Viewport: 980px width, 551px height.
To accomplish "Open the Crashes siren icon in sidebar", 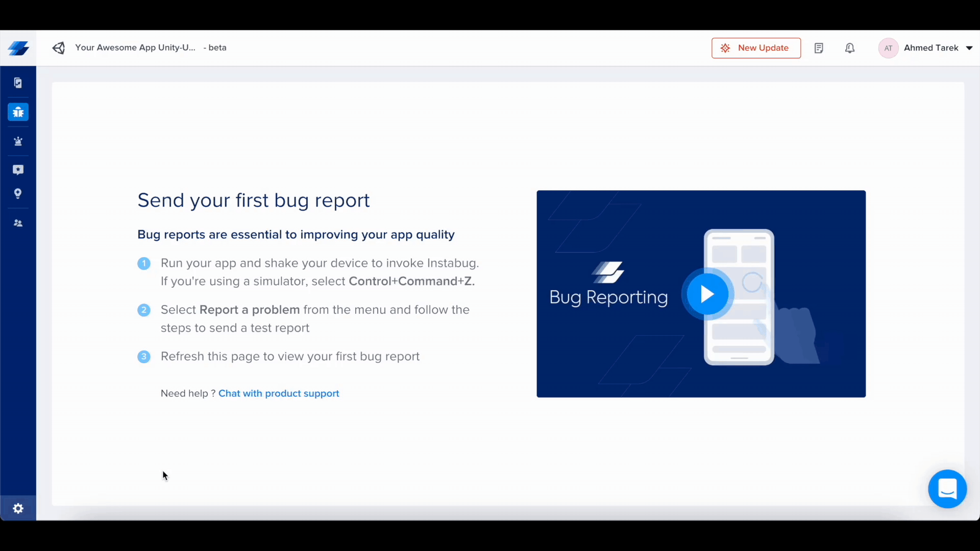I will 18,142.
